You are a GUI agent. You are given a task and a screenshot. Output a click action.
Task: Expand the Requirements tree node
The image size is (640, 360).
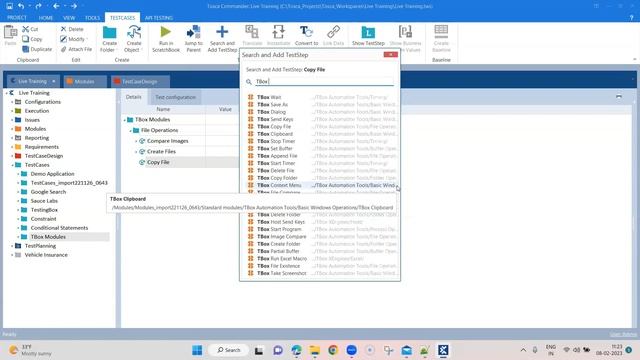tap(12, 147)
